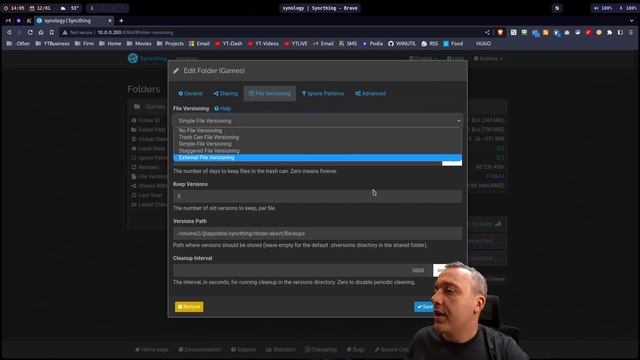640x360 pixels.
Task: Open the WINUTIL GitHub bookmark
Action: pyautogui.click(x=402, y=43)
